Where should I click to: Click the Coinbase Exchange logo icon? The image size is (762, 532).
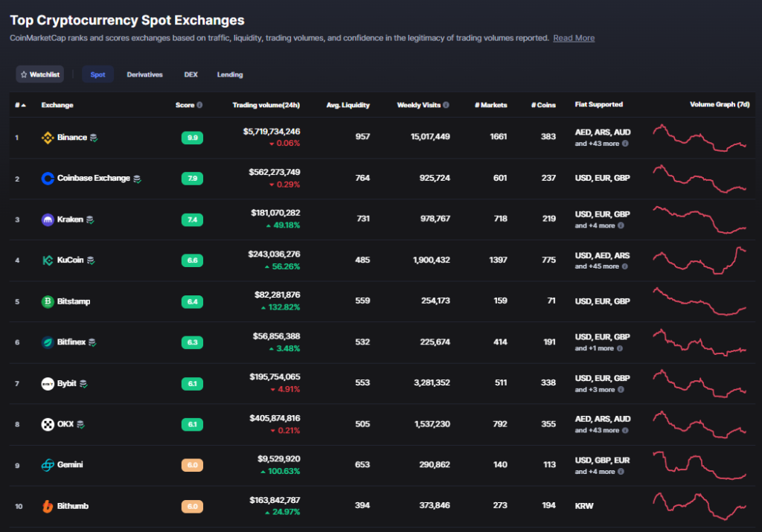48,179
